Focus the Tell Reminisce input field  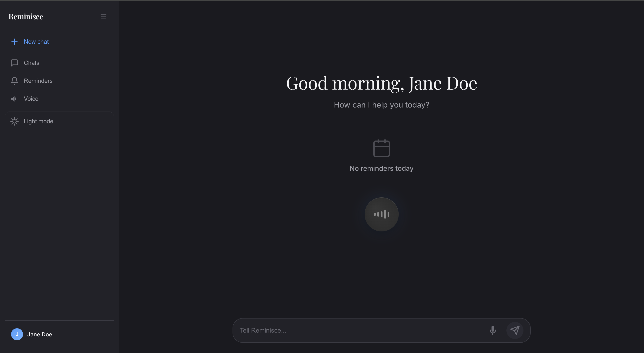tap(360, 330)
